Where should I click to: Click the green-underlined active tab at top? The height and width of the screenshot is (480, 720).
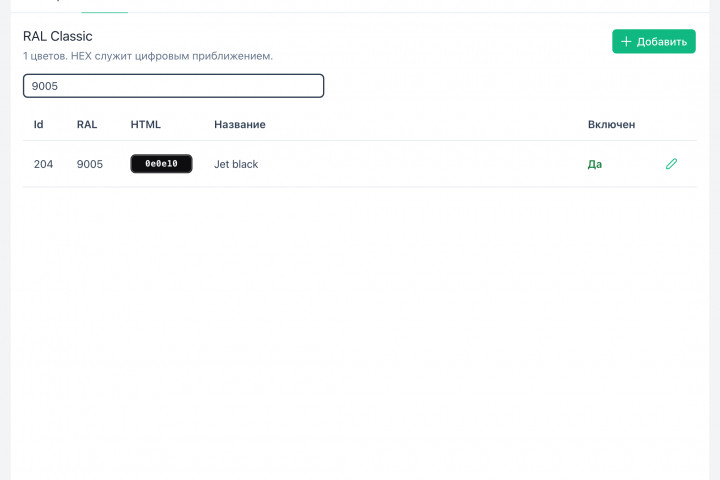pyautogui.click(x=105, y=7)
